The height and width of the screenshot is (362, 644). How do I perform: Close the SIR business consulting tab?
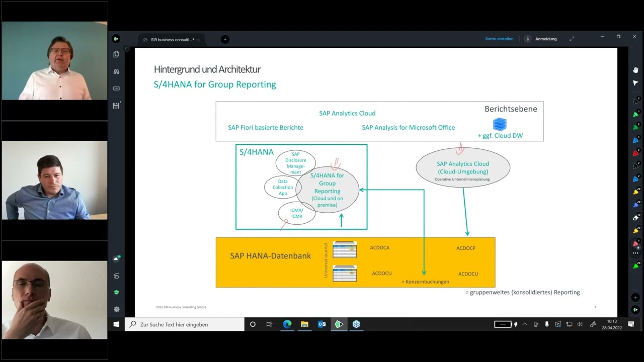198,40
